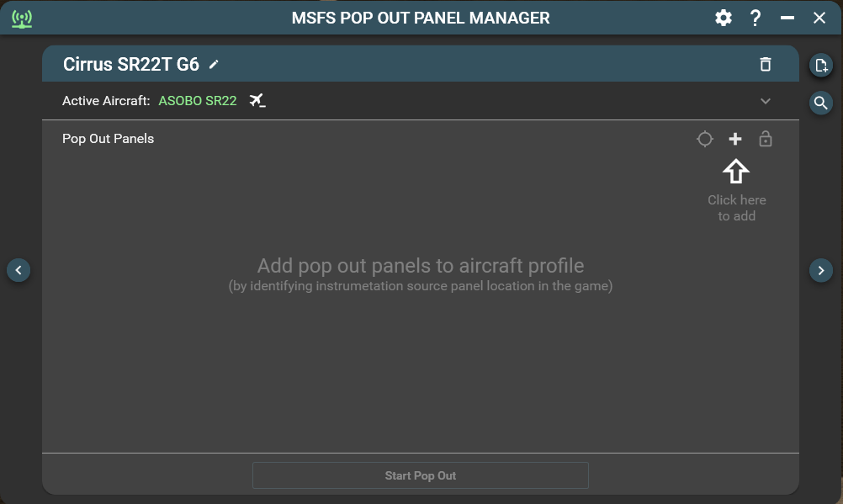Open the help question mark
The width and height of the screenshot is (843, 504).
pyautogui.click(x=756, y=18)
